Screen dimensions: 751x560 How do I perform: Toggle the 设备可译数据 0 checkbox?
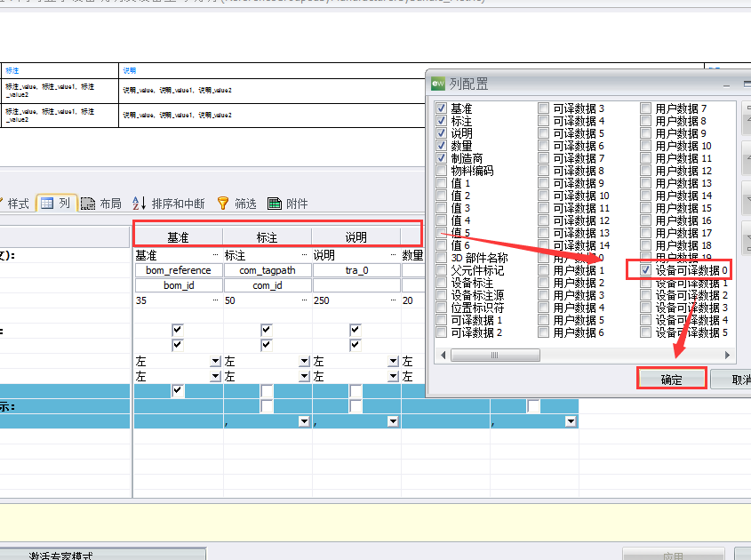coord(645,270)
